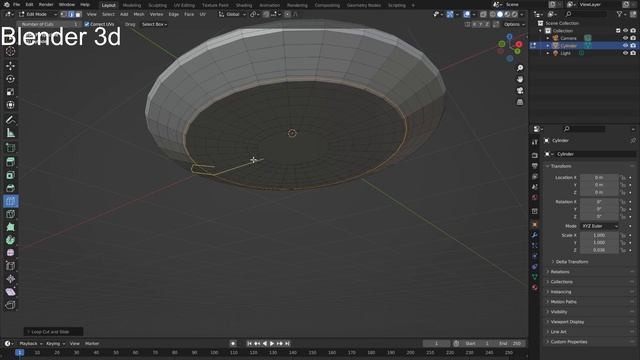Image resolution: width=640 pixels, height=360 pixels.
Task: Click the play animation button
Action: click(x=272, y=344)
